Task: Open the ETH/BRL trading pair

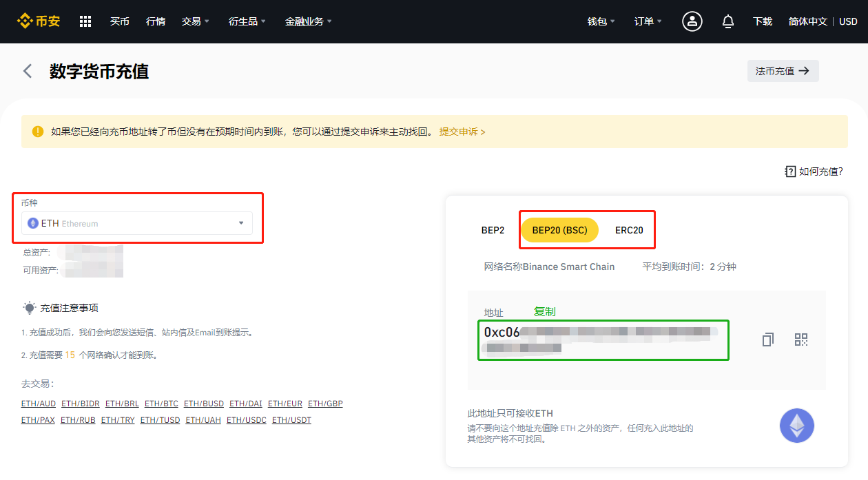Action: [x=123, y=404]
